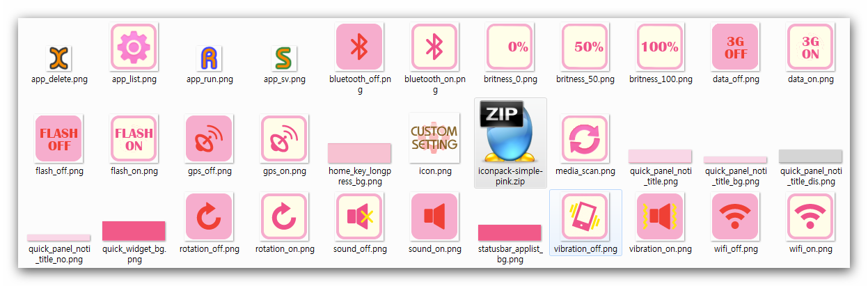This screenshot has height=286, width=868.
Task: Select the britness_100.png thumbnail
Action: [x=660, y=47]
